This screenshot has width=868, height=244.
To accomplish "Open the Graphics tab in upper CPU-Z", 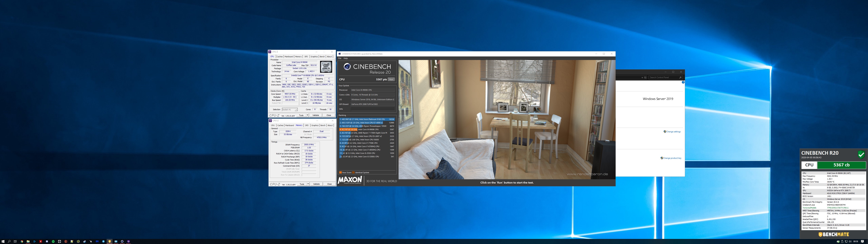I will click(314, 57).
